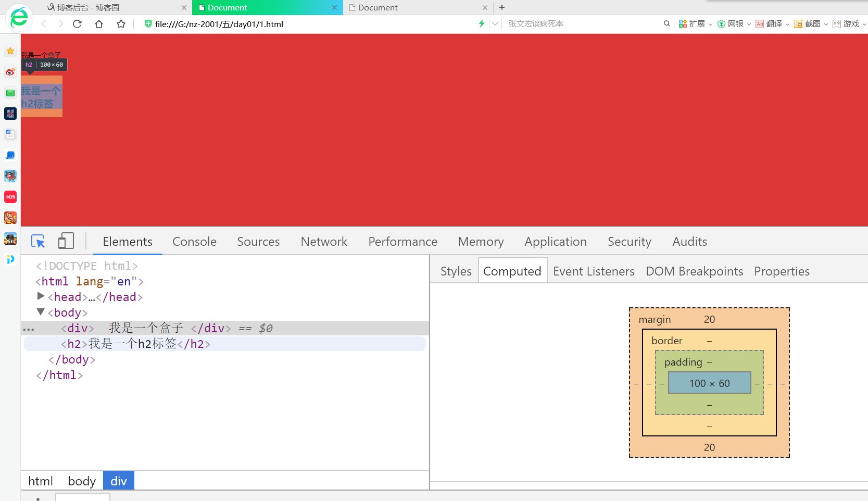Open the Network panel tab
The width and height of the screenshot is (868, 501).
324,242
